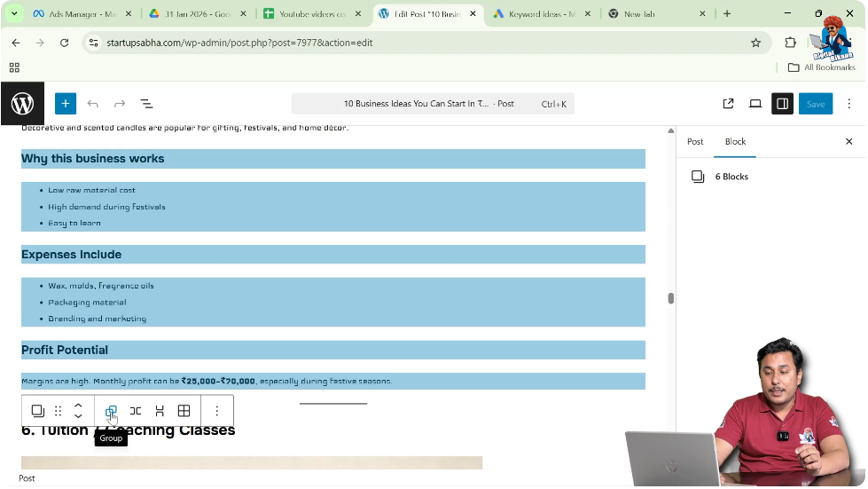
Task: Open the apps grid in bookmarks bar
Action: (x=14, y=67)
